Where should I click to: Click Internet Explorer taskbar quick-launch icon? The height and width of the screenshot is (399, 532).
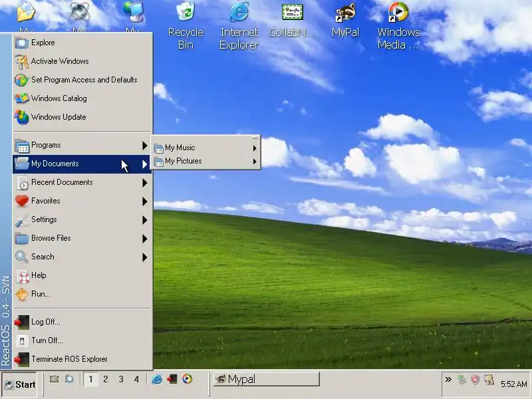(157, 379)
